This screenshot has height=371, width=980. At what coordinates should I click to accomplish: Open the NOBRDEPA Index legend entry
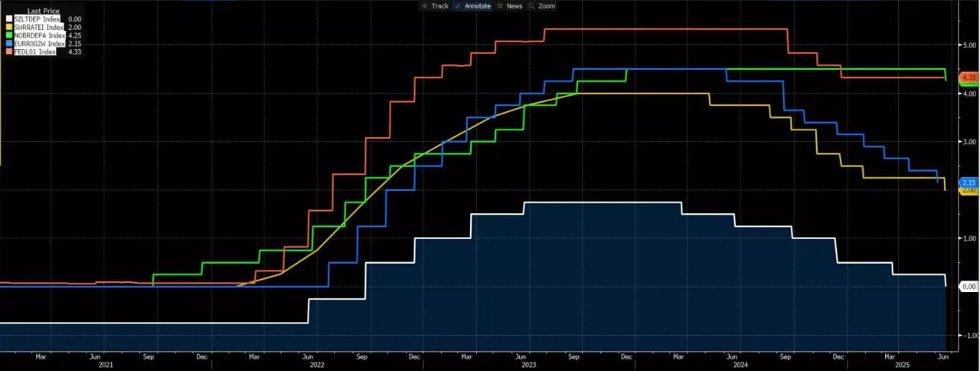tap(40, 35)
